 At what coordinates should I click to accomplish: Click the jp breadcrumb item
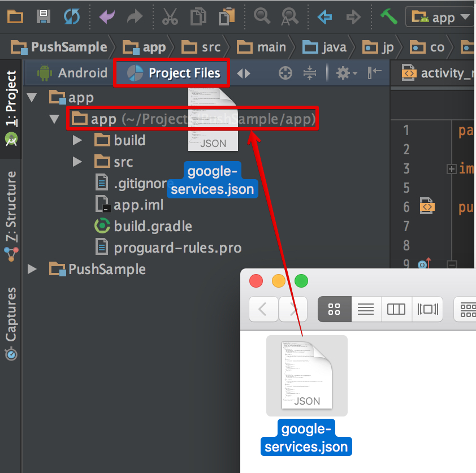[378, 47]
